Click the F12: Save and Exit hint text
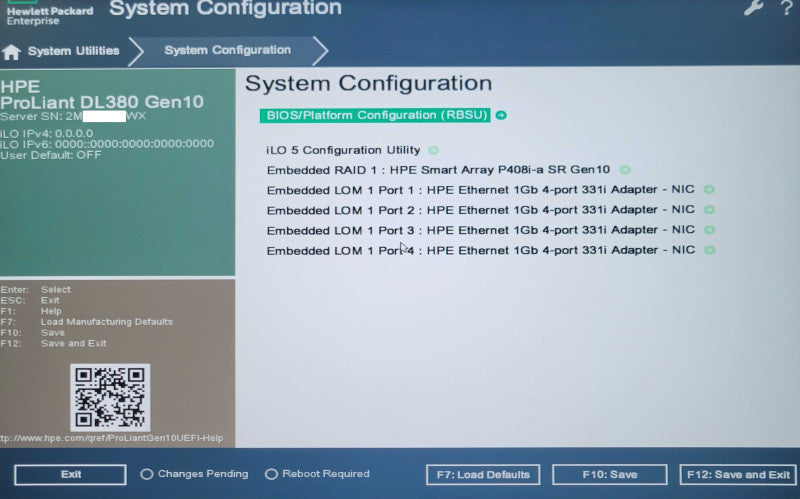The image size is (800, 499). tap(54, 343)
